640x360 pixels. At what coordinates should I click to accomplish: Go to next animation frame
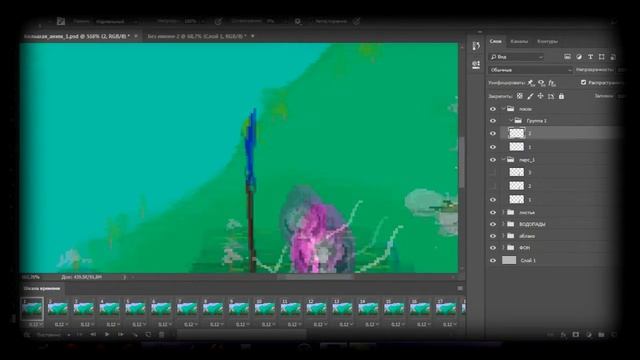click(121, 334)
